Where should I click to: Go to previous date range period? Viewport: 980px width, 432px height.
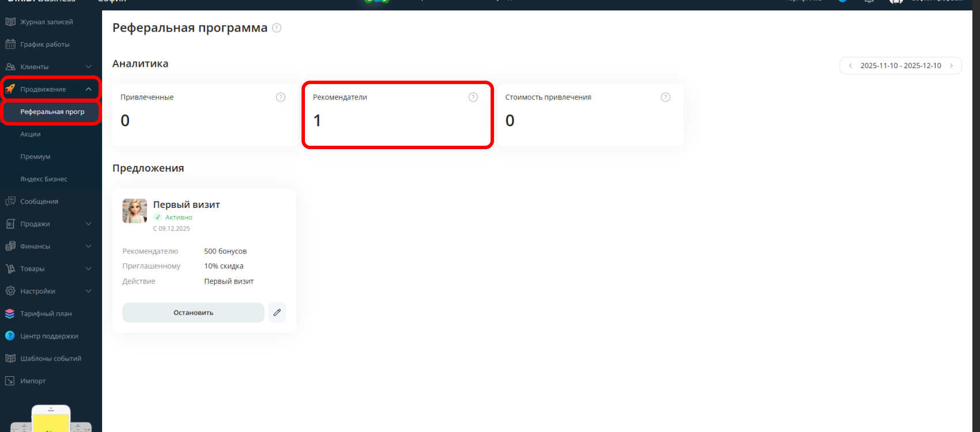(x=850, y=66)
